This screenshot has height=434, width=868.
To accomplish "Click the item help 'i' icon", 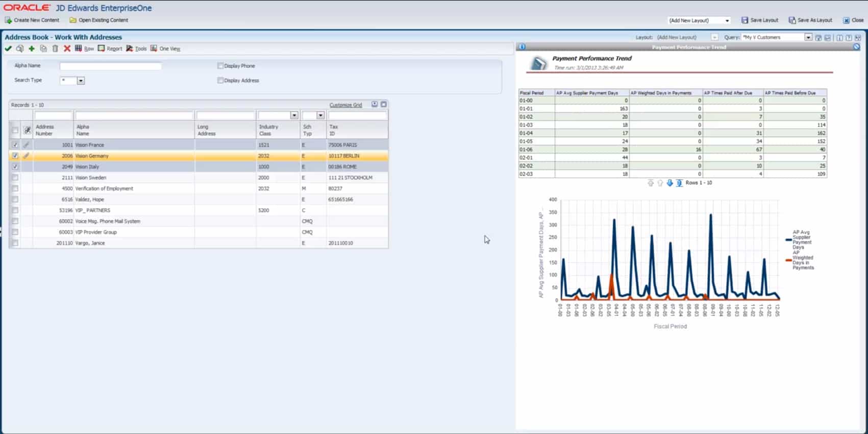I will [x=839, y=37].
